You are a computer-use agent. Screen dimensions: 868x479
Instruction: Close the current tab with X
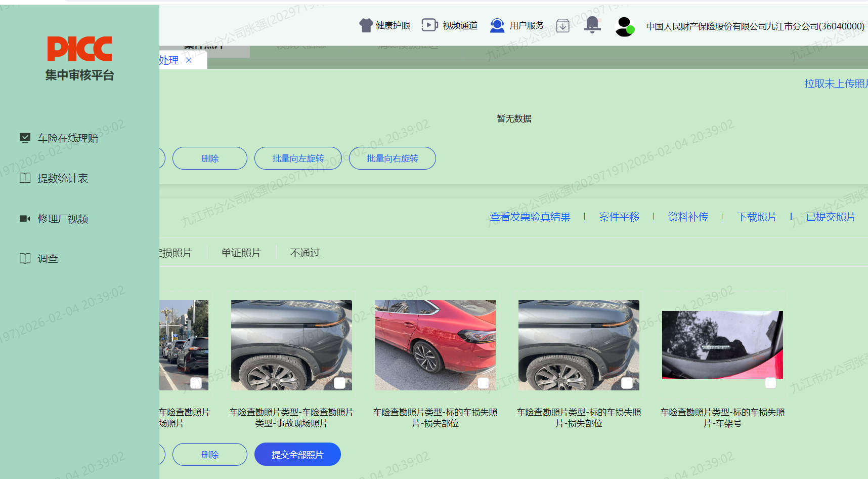pos(189,60)
